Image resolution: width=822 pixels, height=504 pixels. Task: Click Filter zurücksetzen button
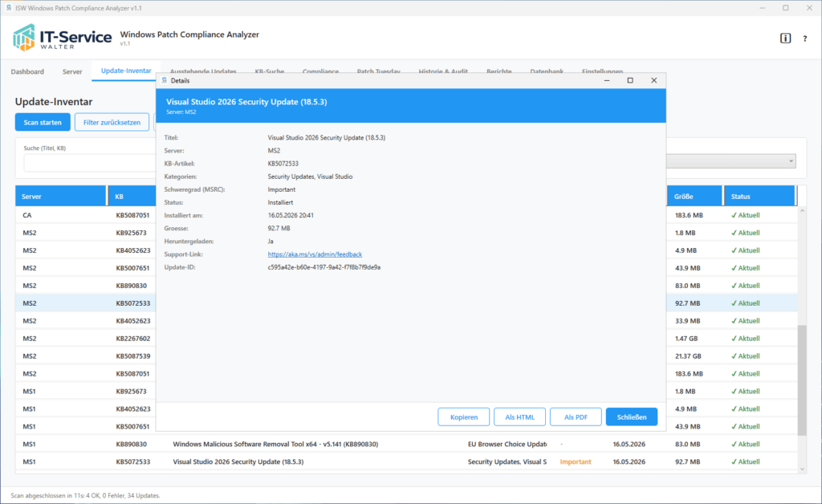pos(112,122)
